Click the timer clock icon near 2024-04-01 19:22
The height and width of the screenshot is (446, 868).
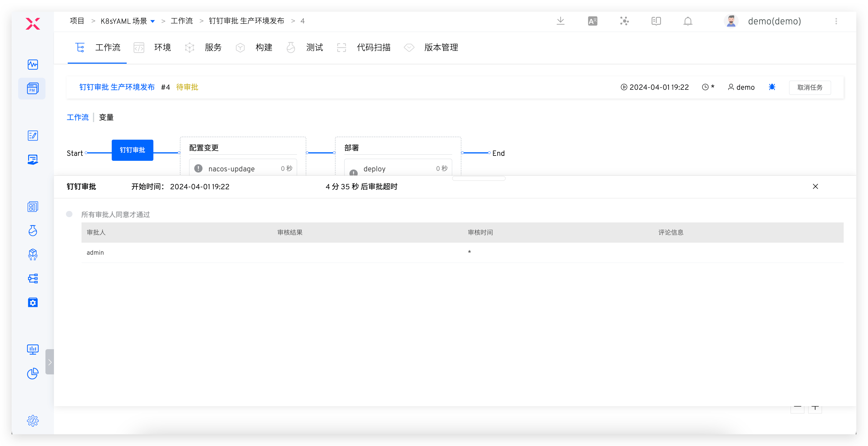(x=706, y=87)
